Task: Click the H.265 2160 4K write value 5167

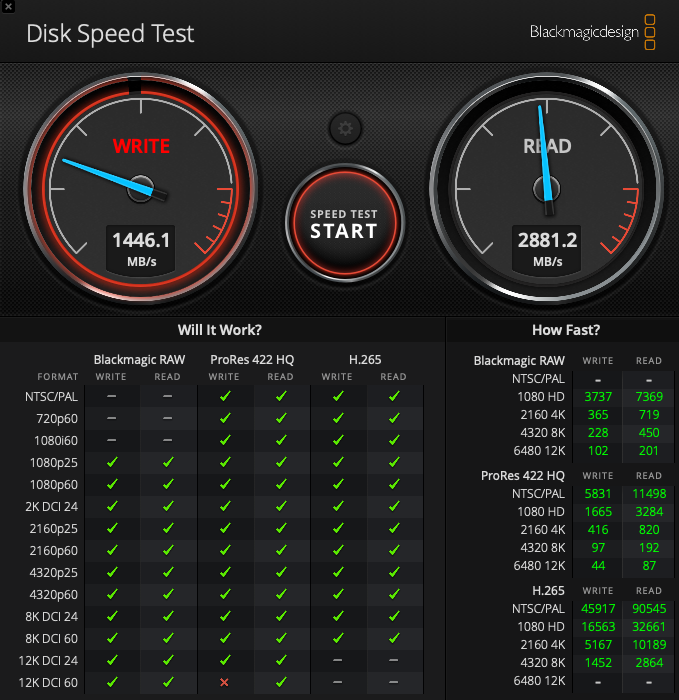Action: [x=598, y=645]
